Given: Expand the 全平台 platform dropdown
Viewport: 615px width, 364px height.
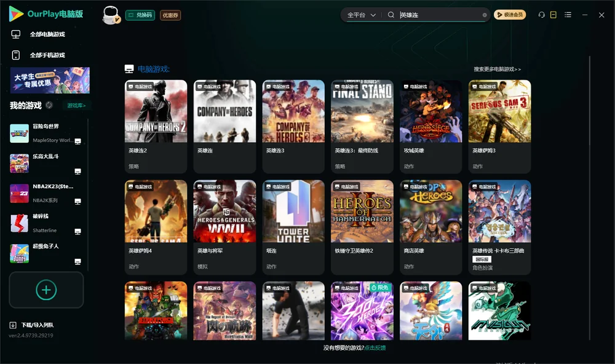Looking at the screenshot, I should coord(361,15).
